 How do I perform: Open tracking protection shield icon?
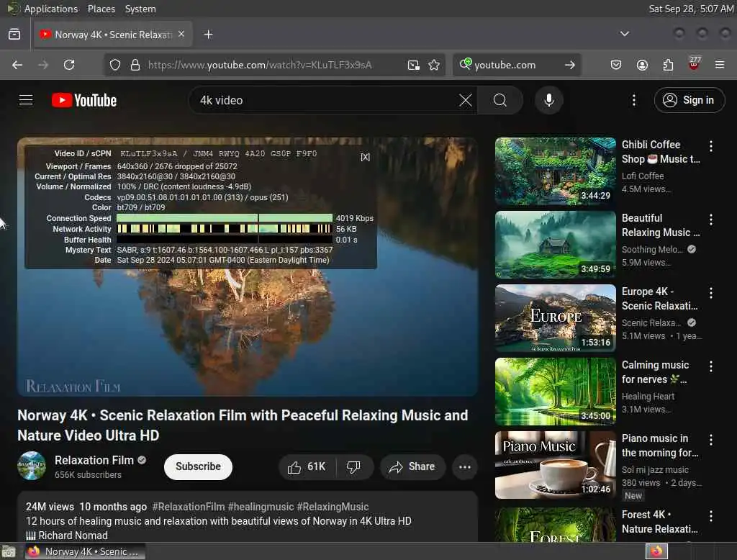point(115,65)
